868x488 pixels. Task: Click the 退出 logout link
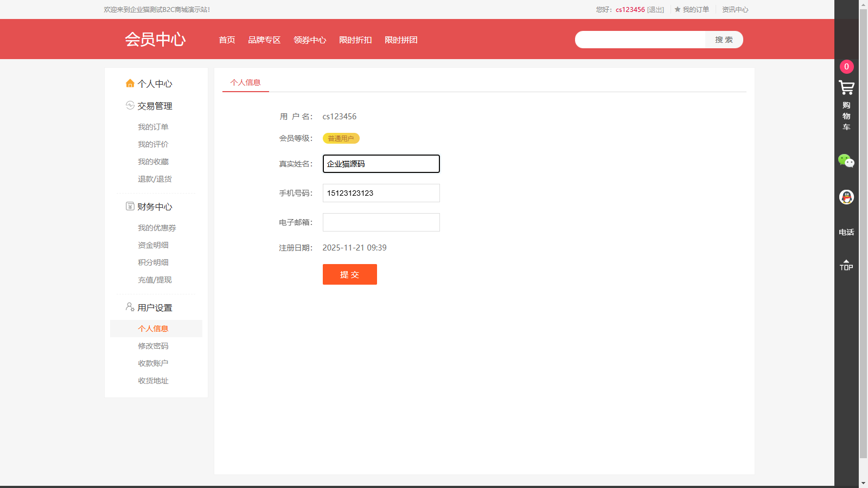tap(655, 10)
